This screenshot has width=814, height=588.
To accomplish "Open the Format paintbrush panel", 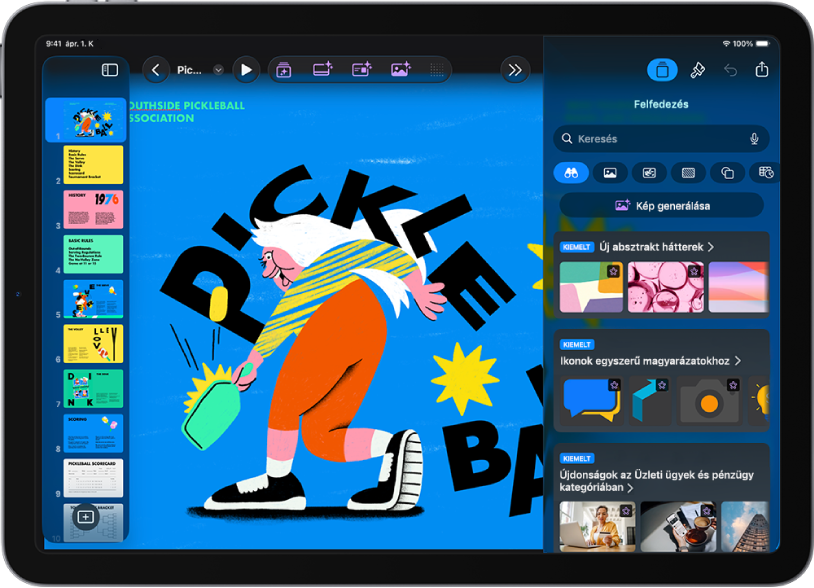I will point(698,70).
